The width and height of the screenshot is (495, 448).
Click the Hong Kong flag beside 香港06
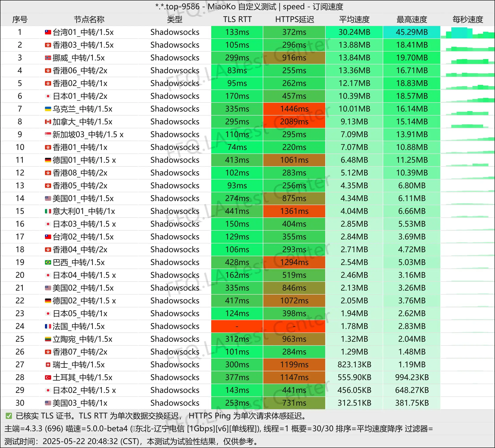(48, 71)
